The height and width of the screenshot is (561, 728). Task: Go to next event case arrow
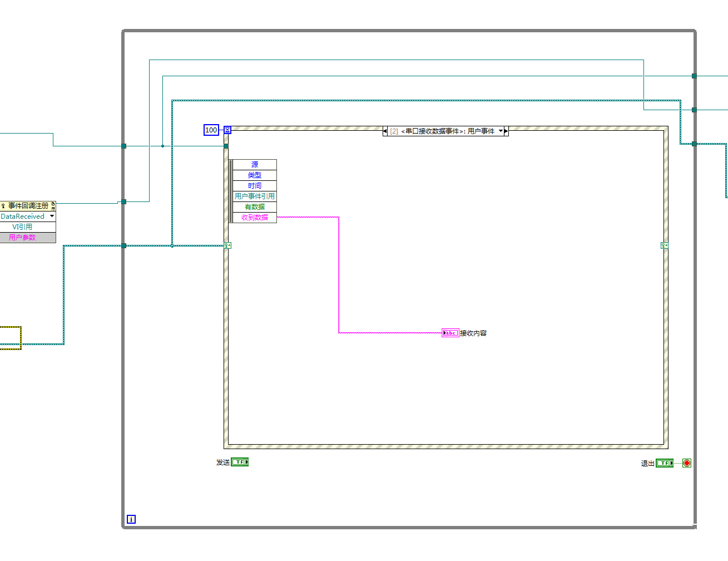(506, 131)
